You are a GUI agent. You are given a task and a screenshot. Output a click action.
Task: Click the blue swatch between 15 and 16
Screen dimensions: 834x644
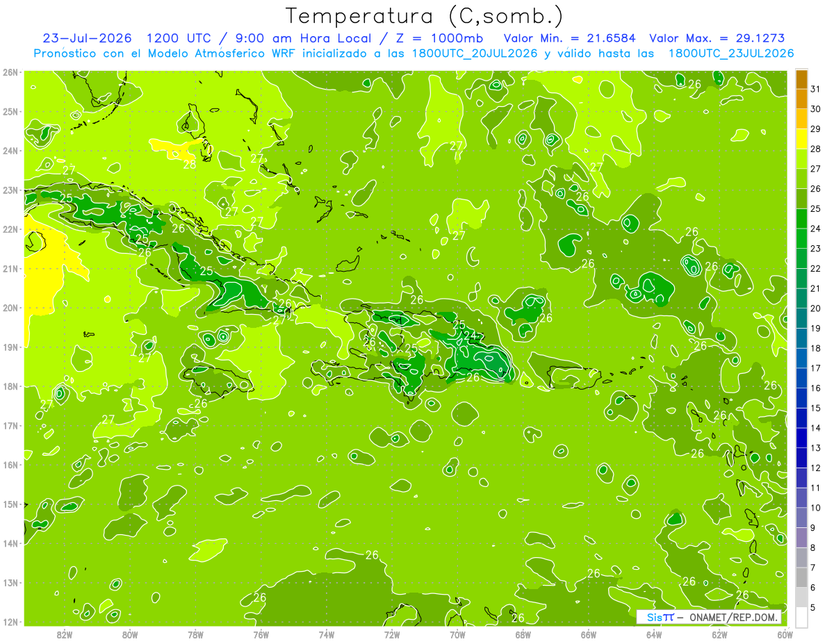point(801,398)
